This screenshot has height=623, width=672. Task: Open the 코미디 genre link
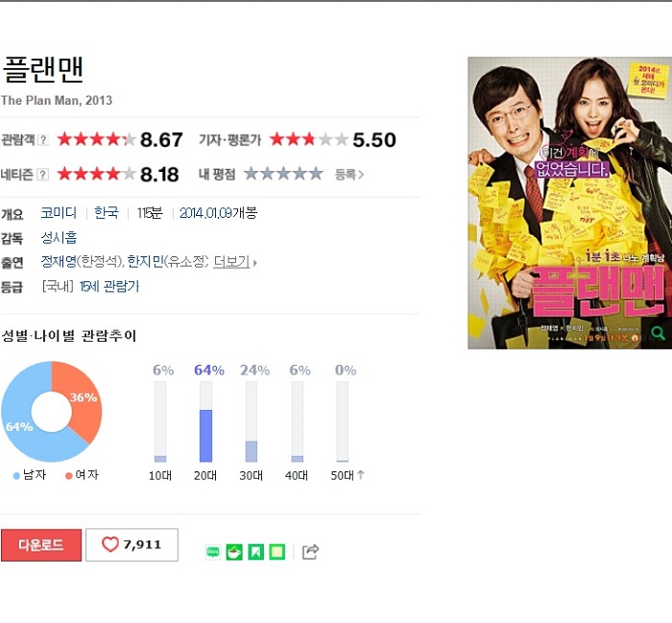59,213
